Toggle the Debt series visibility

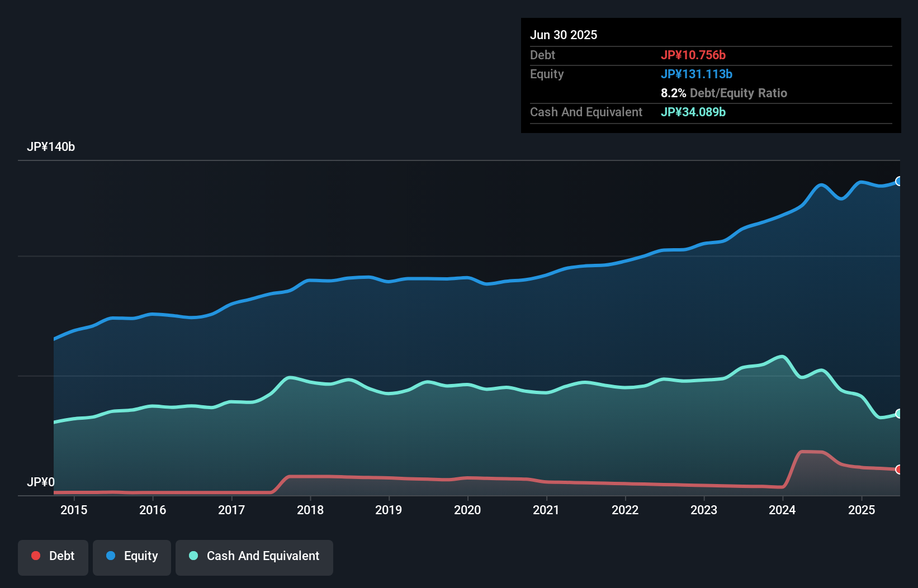[x=53, y=556]
